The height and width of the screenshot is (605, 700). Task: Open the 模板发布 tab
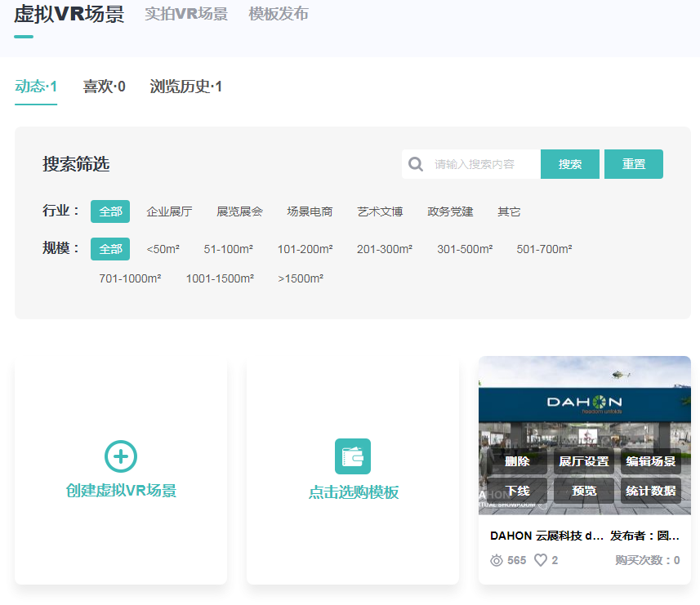279,14
